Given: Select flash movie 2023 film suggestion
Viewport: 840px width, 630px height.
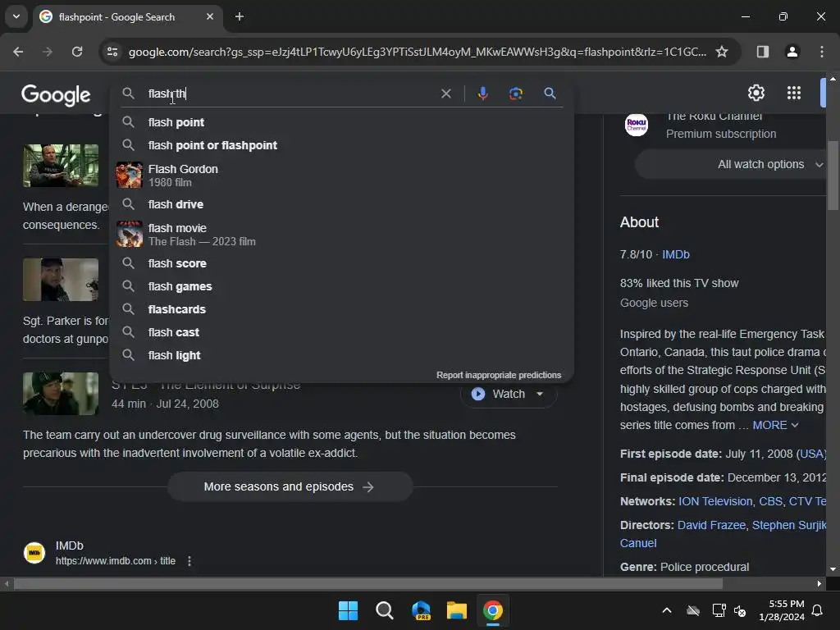Looking at the screenshot, I should click(342, 234).
